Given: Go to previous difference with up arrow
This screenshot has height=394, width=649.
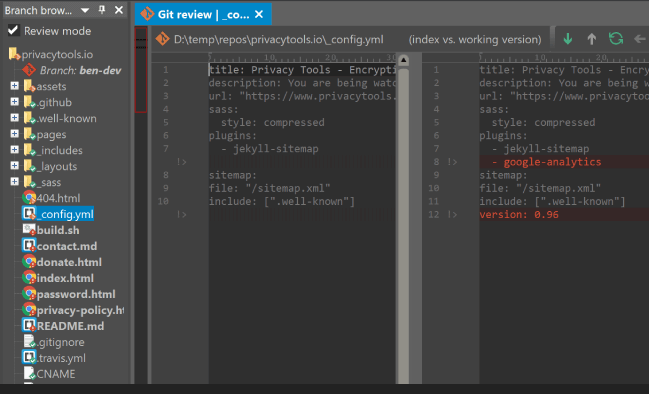Looking at the screenshot, I should [x=592, y=39].
